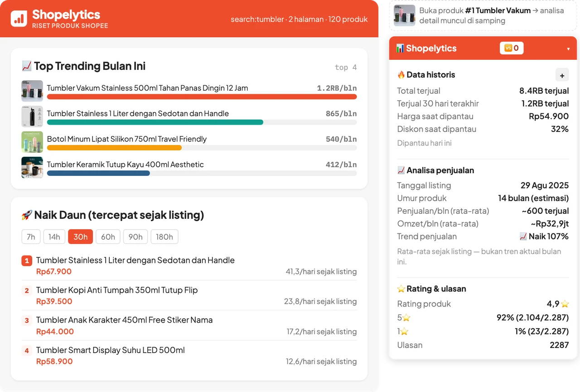
Task: Select the 7h time range tab
Action: click(x=31, y=237)
